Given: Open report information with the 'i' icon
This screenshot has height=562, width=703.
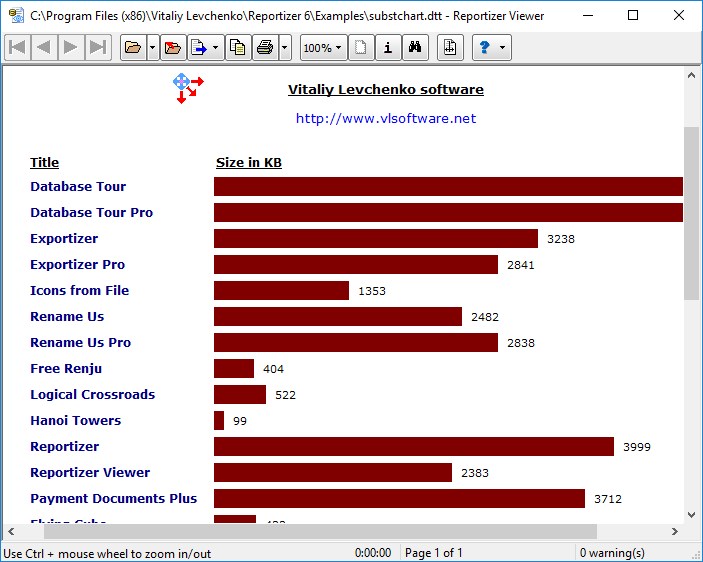Looking at the screenshot, I should pyautogui.click(x=388, y=47).
